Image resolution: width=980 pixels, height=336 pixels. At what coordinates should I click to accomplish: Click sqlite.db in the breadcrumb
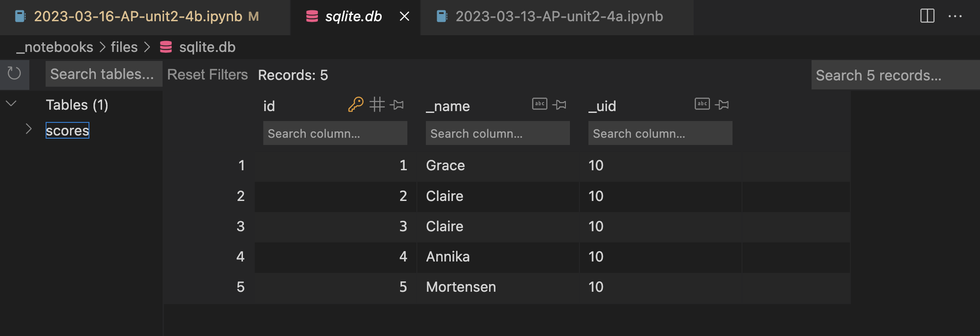click(207, 47)
